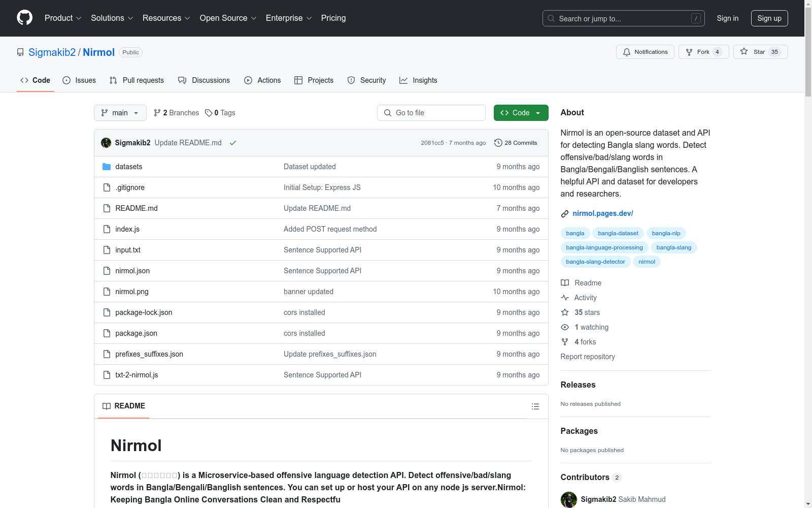Click the file icon beside .gitignore
812x508 pixels.
point(107,187)
